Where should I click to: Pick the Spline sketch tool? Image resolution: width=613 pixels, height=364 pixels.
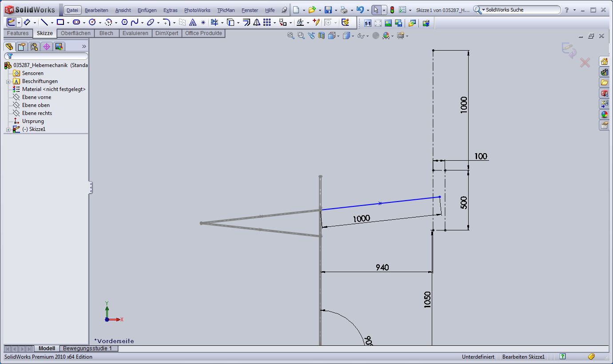(x=135, y=22)
